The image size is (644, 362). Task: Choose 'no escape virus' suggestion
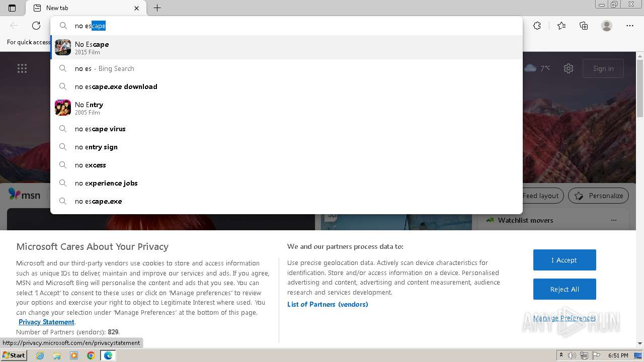tap(286, 129)
